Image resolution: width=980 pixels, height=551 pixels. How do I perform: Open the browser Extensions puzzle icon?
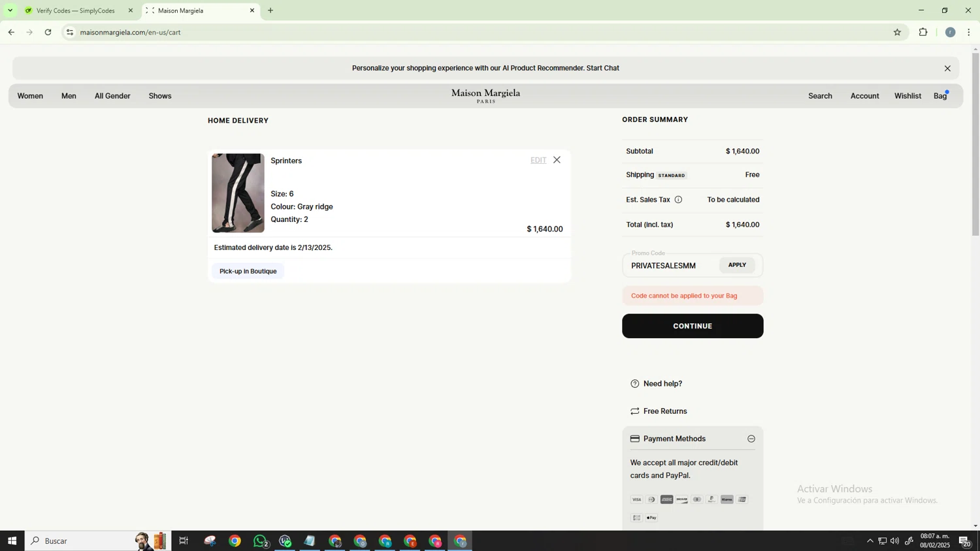(923, 32)
